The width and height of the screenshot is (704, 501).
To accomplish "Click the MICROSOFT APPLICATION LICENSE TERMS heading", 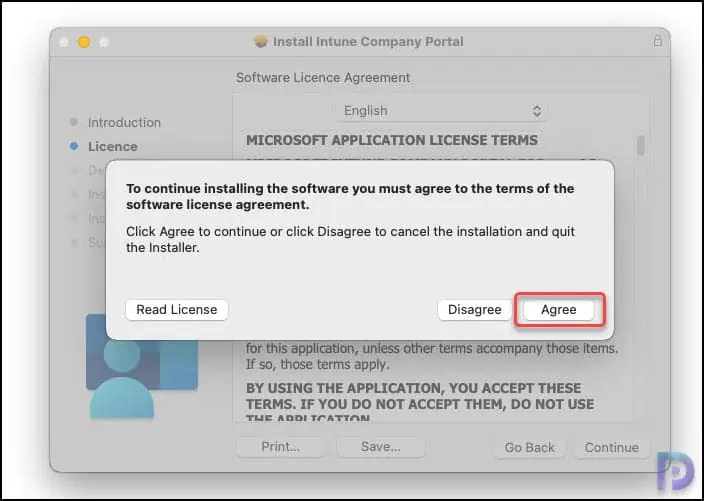I will point(392,141).
